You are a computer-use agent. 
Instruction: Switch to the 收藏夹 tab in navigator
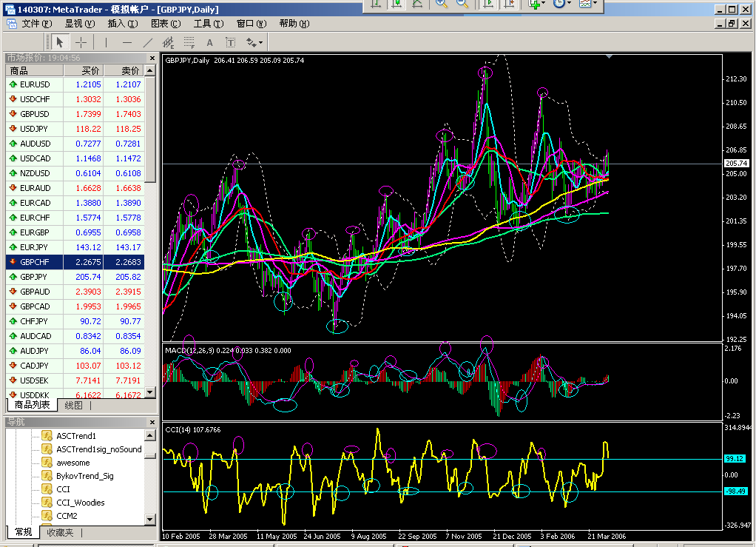60,532
